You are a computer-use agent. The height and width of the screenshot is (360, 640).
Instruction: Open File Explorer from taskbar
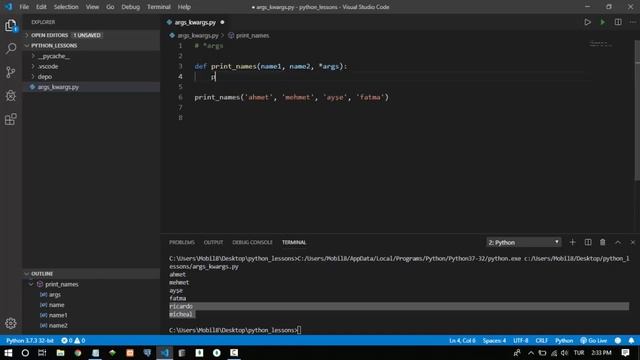(x=60, y=353)
